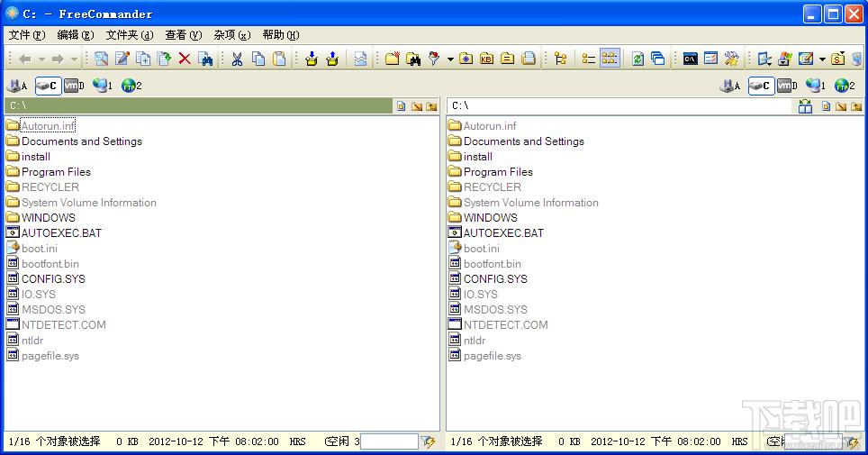The height and width of the screenshot is (455, 868).
Task: Click the synchronize panes icon in right path bar
Action: (806, 105)
